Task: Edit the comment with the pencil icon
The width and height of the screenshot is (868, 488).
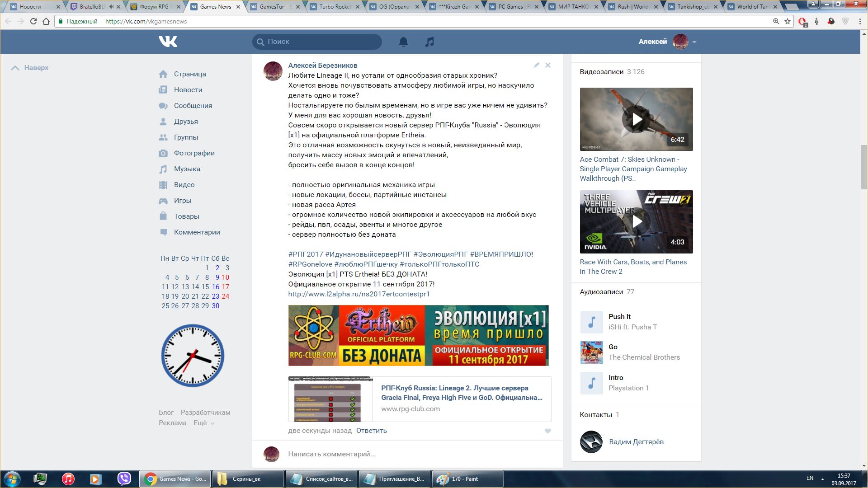Action: click(536, 65)
